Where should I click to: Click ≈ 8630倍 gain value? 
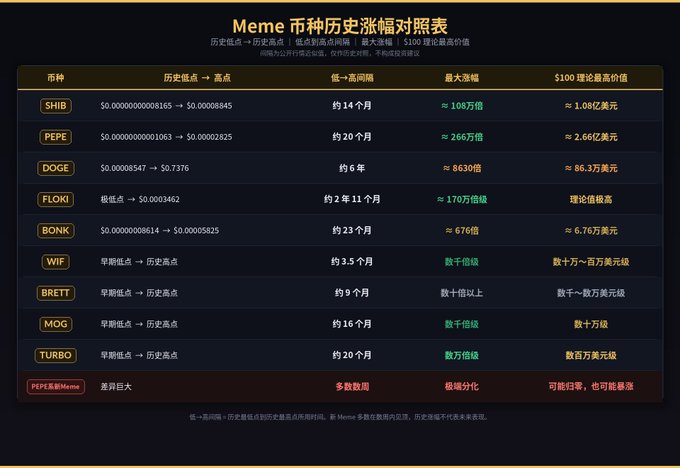[x=462, y=168]
